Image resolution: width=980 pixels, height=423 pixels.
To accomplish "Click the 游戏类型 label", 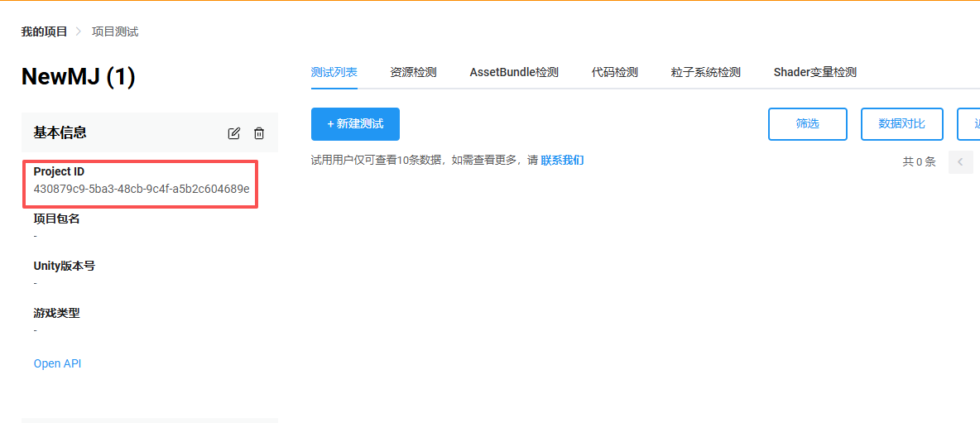I will tap(57, 313).
